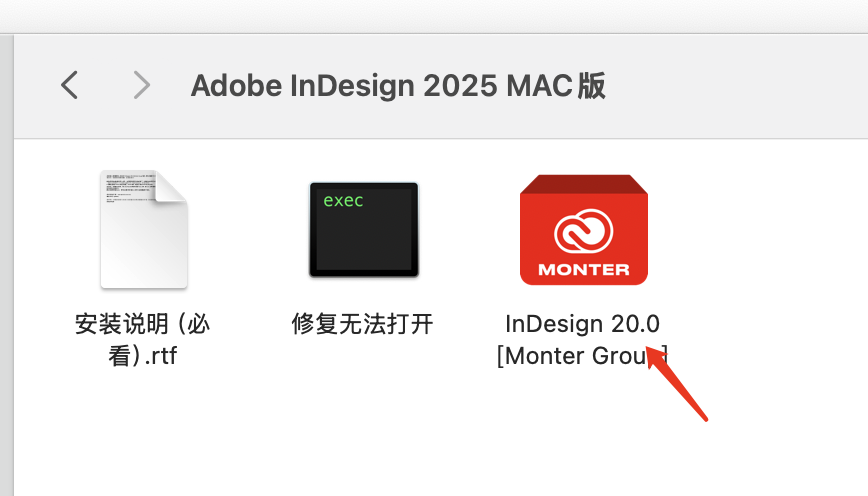Click the Adobe InDesign 2025 MAC版 folder title
The image size is (868, 496).
point(398,86)
